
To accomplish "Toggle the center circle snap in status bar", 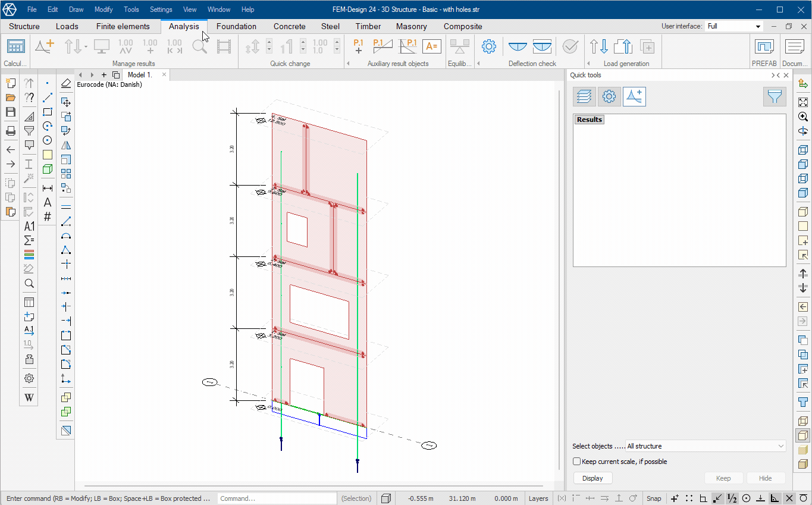I will [746, 498].
